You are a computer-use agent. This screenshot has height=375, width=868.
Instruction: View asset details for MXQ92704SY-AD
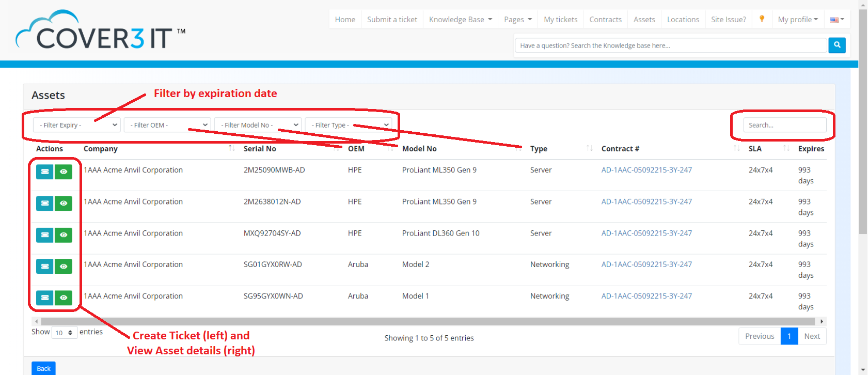[64, 235]
